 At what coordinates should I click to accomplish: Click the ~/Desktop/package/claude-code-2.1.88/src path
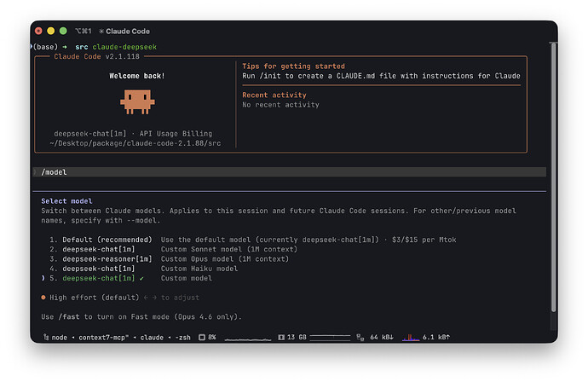click(x=135, y=143)
